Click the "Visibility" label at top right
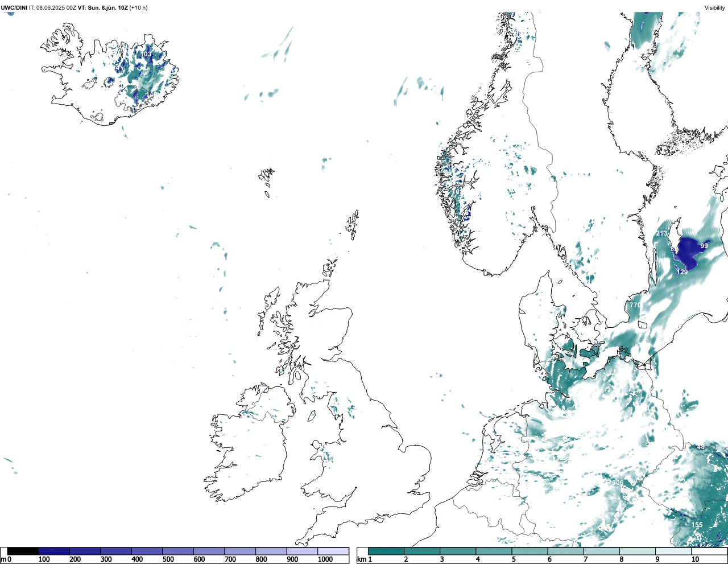Image resolution: width=728 pixels, height=564 pixels. point(715,8)
